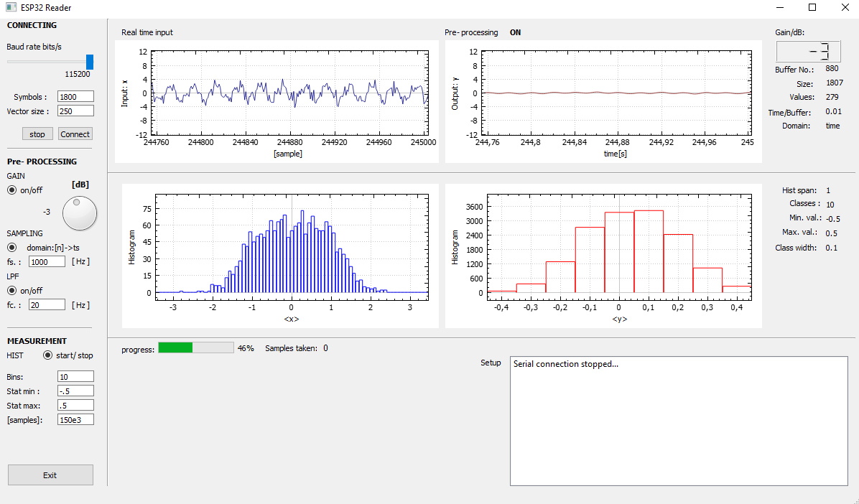Click the Stat max input field
Image resolution: width=859 pixels, height=504 pixels.
click(x=75, y=406)
